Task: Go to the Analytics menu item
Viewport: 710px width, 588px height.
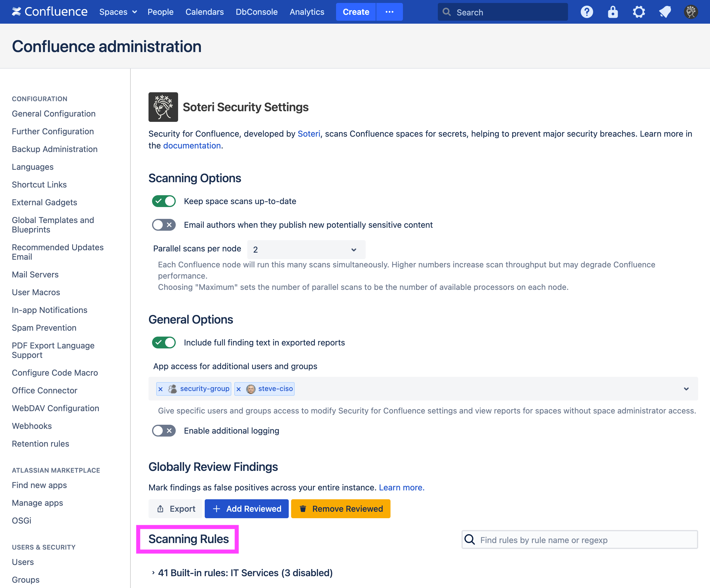Action: [307, 12]
